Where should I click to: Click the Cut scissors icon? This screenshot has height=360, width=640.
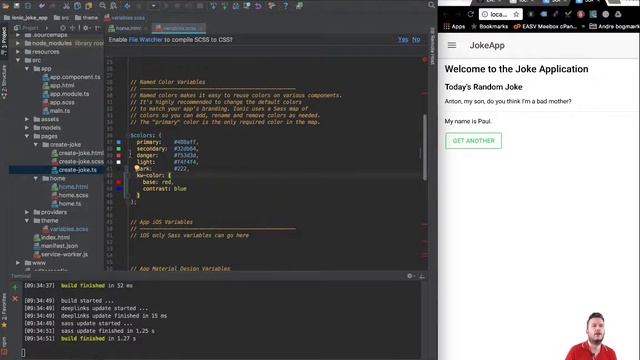(66, 6)
